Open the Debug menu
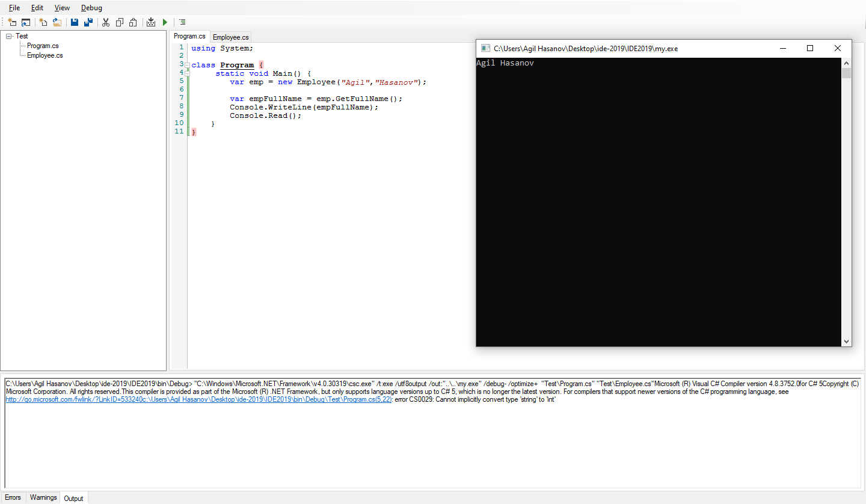 tap(91, 7)
